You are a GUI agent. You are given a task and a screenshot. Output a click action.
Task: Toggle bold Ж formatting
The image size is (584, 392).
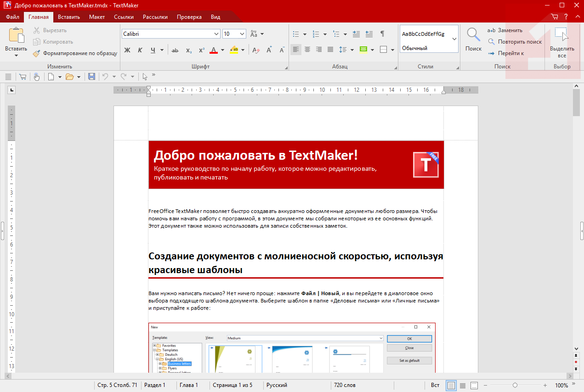(x=128, y=50)
